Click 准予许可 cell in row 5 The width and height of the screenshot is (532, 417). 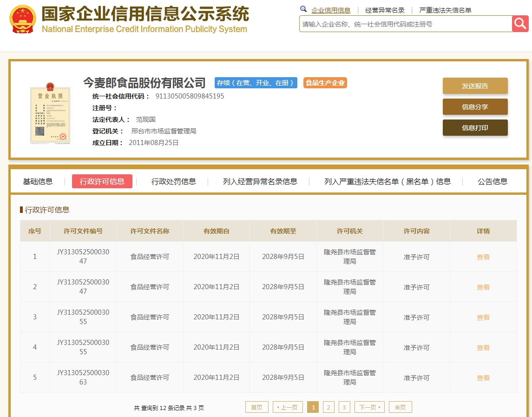tap(416, 378)
